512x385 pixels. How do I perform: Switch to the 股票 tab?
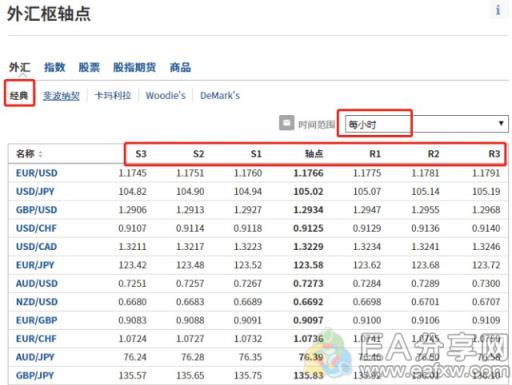[x=89, y=67]
